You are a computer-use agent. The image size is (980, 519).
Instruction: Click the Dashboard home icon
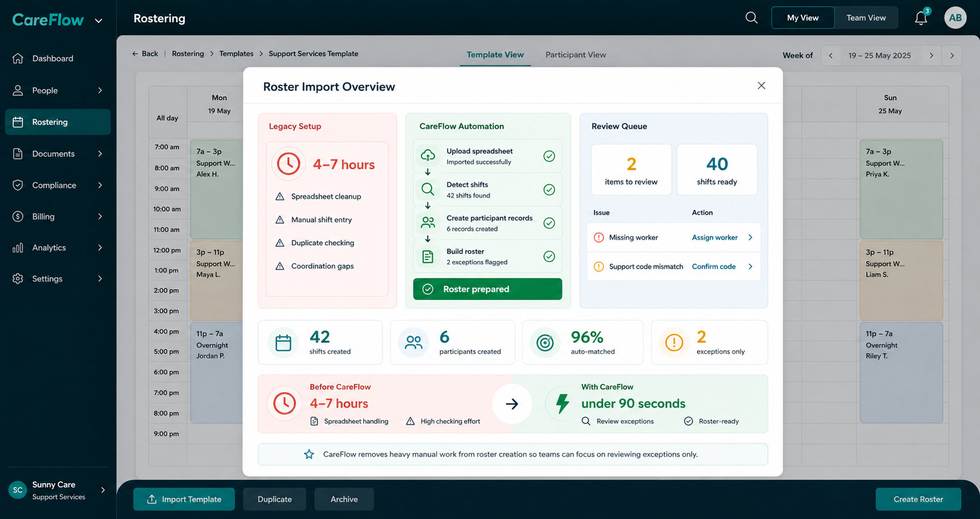point(18,59)
